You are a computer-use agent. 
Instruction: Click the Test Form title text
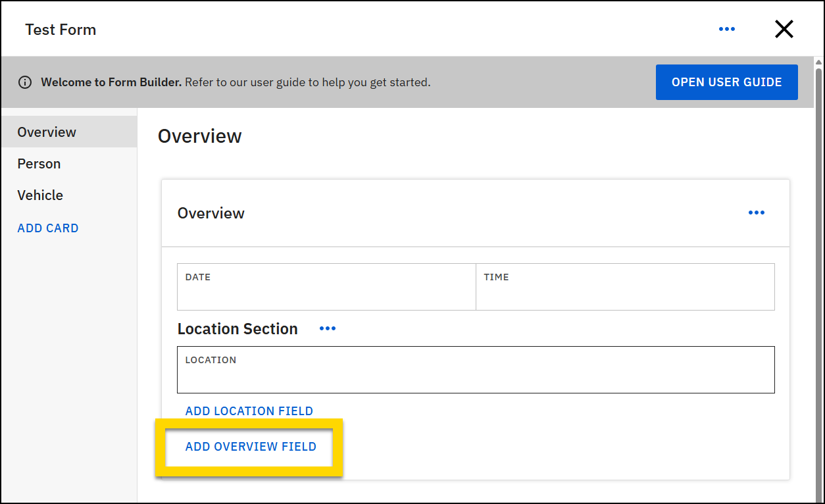click(x=61, y=29)
